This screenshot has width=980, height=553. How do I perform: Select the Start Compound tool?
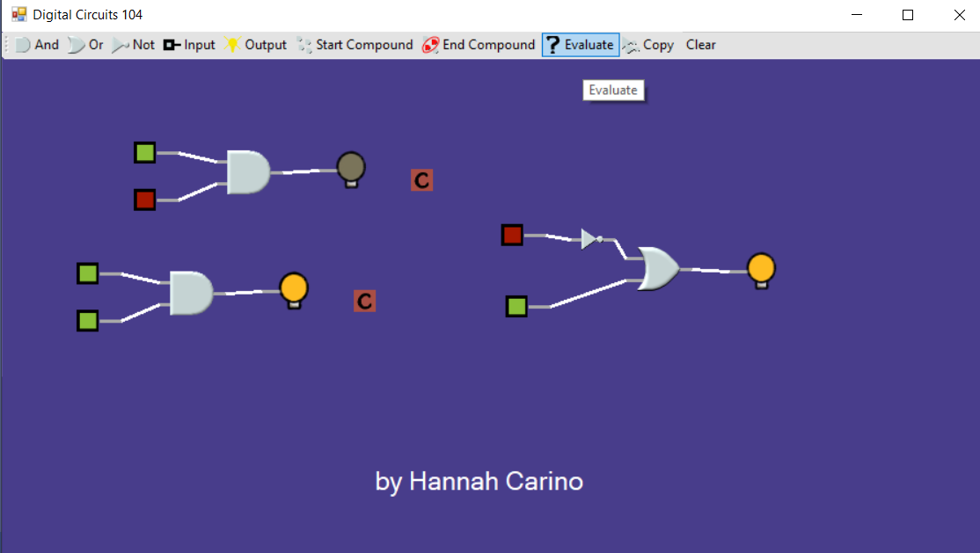tap(355, 45)
